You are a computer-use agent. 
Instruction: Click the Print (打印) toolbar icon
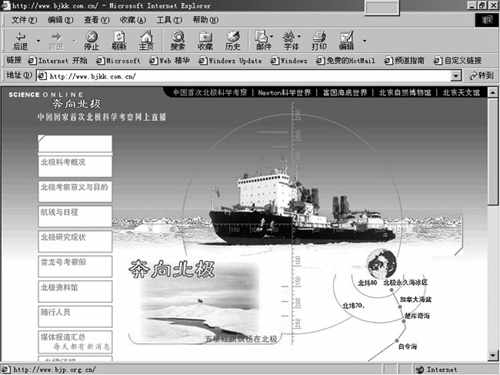tap(319, 41)
